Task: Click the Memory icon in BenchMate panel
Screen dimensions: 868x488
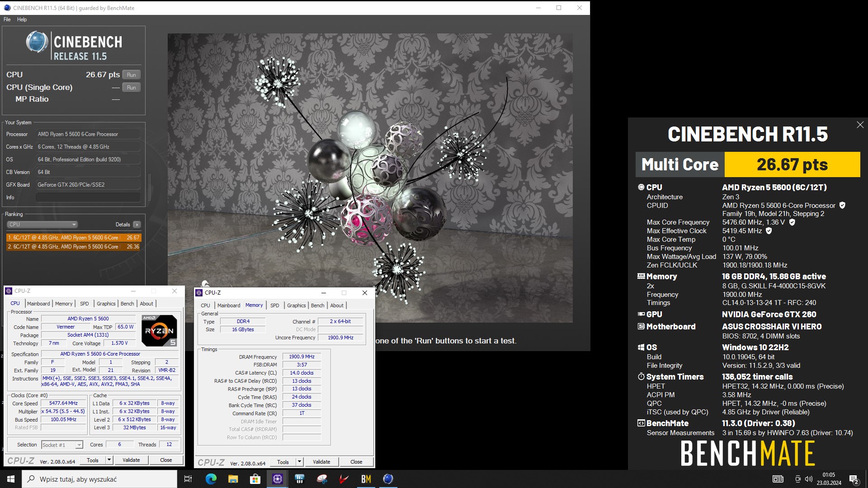Action: (641, 276)
